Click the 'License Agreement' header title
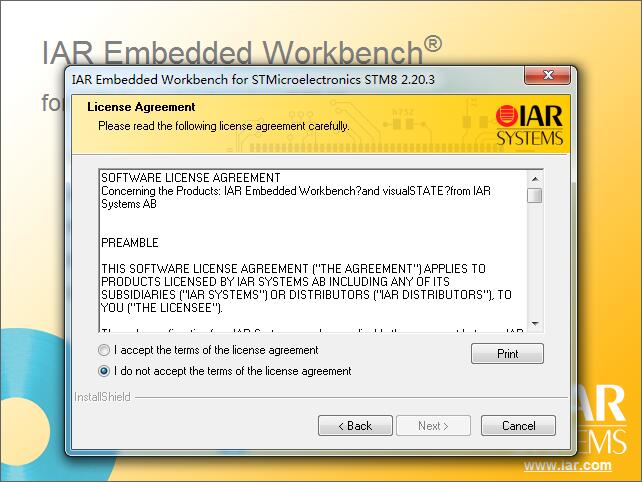The width and height of the screenshot is (642, 482). click(141, 107)
